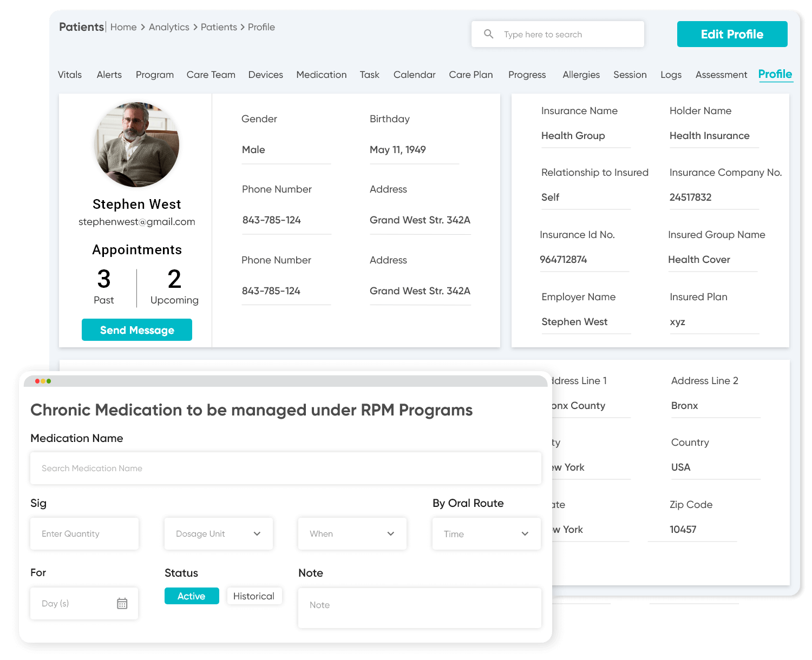
Task: View the Allergies tab
Action: 581,75
